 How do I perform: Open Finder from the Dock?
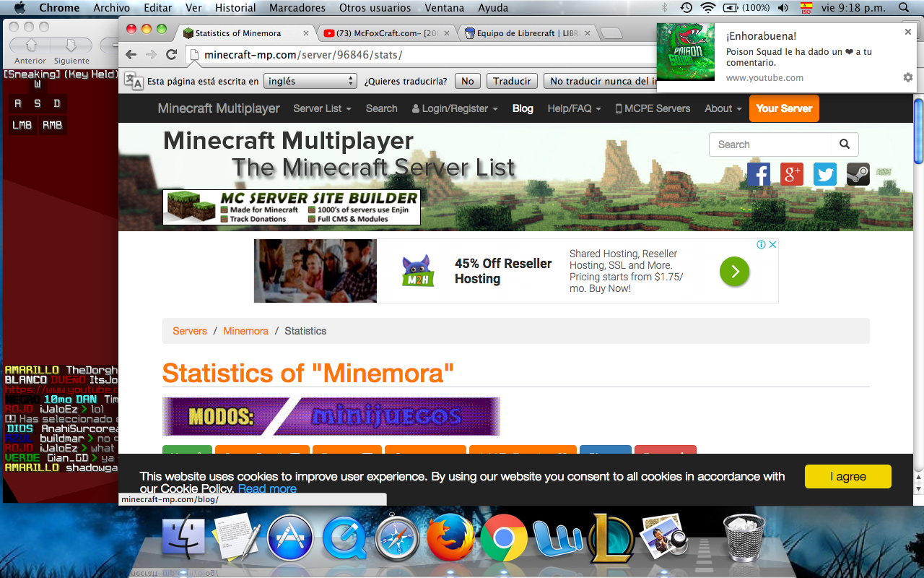183,538
